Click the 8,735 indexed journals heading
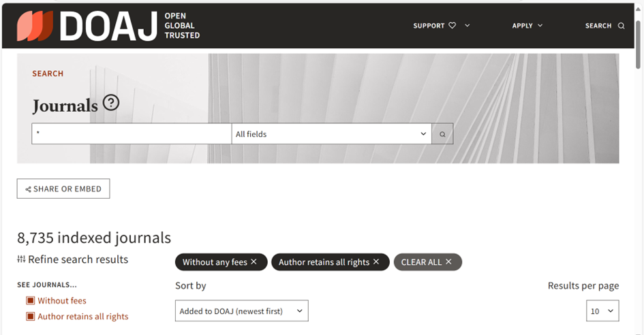 [94, 238]
